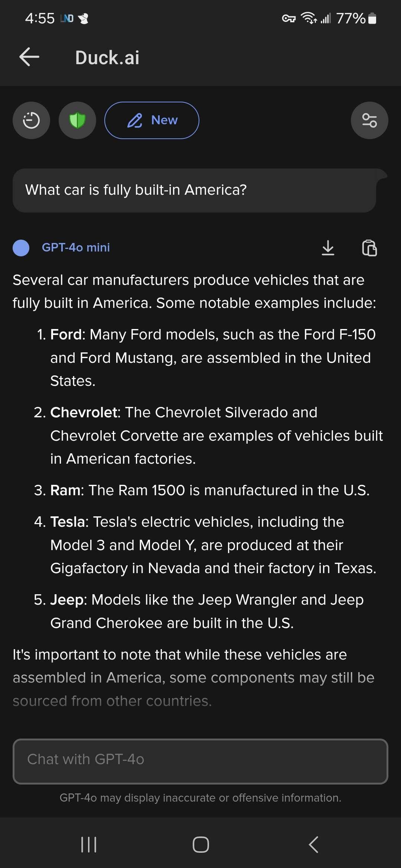The height and width of the screenshot is (868, 401).
Task: Tap the user question bubble
Action: (x=195, y=190)
